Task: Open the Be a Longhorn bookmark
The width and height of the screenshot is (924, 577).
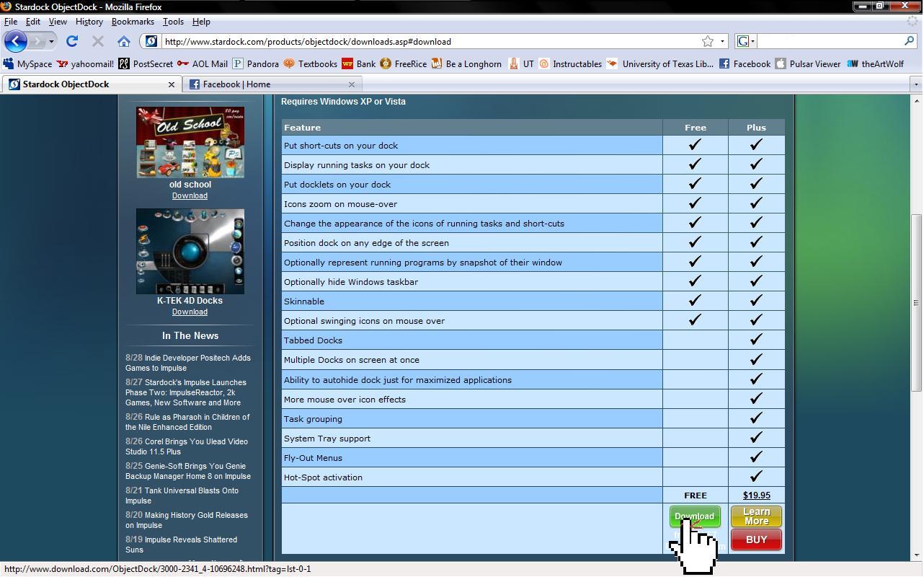Action: pos(466,63)
